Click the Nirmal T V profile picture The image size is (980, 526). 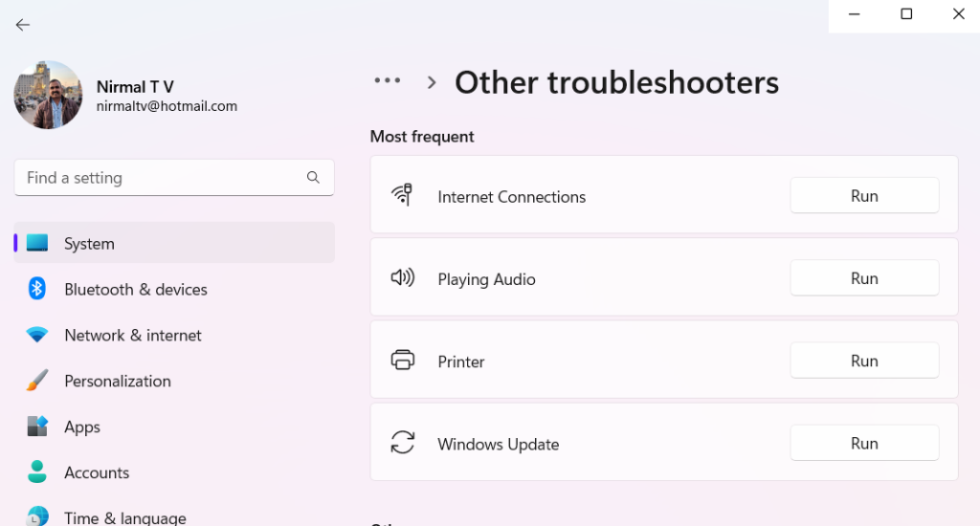point(48,95)
